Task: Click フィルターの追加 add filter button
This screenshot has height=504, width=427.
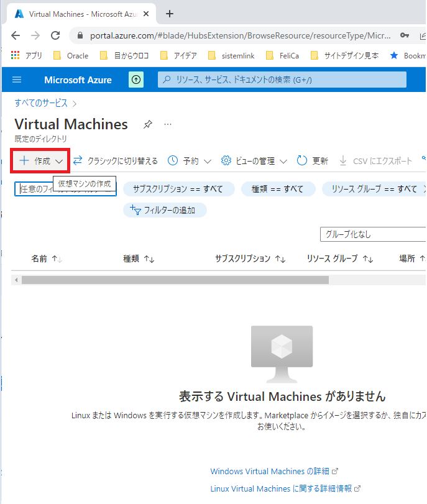Action: (165, 210)
